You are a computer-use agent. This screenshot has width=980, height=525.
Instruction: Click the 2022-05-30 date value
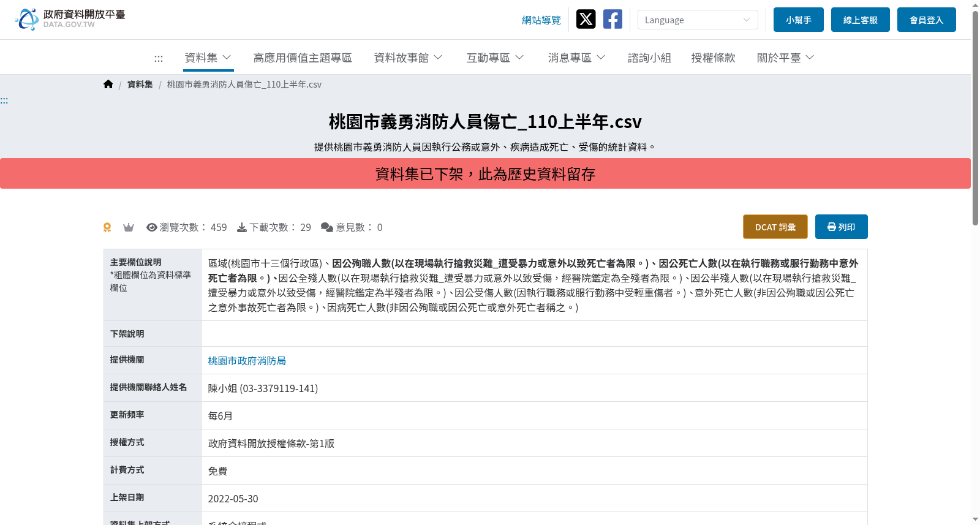pyautogui.click(x=233, y=499)
